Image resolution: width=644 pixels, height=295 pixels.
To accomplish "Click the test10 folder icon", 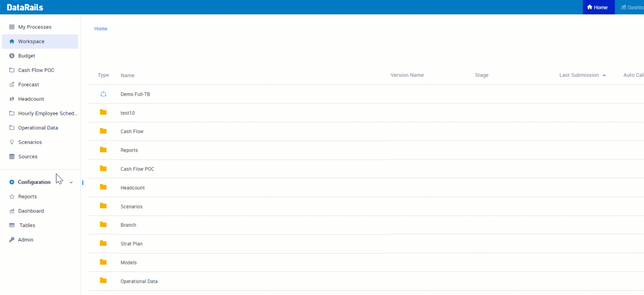I will pyautogui.click(x=103, y=112).
